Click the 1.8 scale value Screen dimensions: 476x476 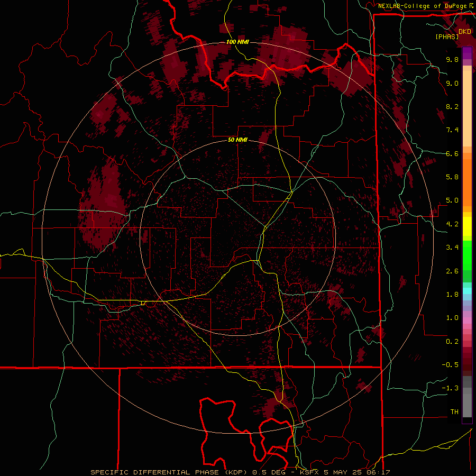pos(452,295)
